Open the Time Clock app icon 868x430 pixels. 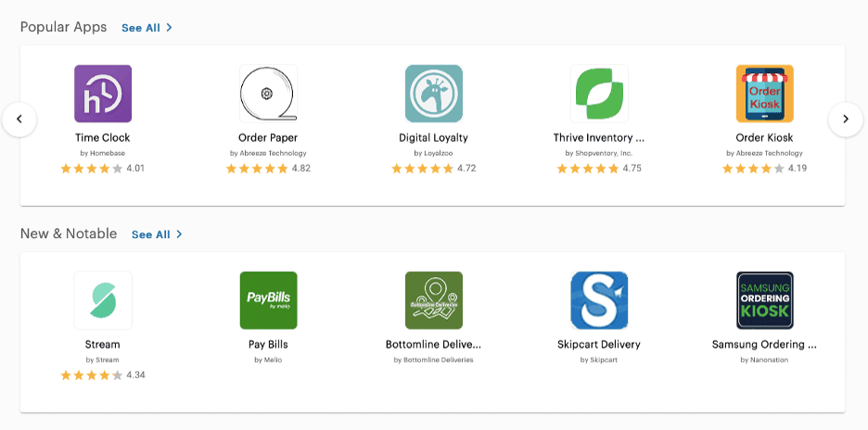coord(103,94)
